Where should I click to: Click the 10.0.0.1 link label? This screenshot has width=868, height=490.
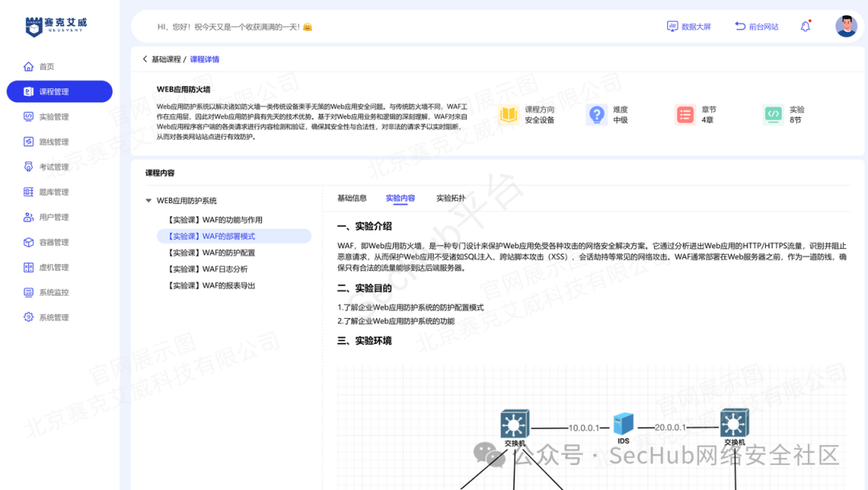pos(584,427)
